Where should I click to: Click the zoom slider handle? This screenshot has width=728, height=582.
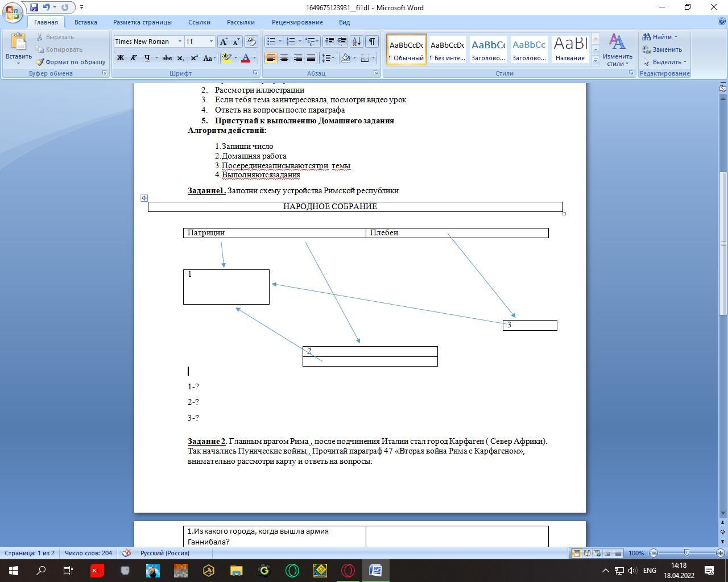pos(686,553)
